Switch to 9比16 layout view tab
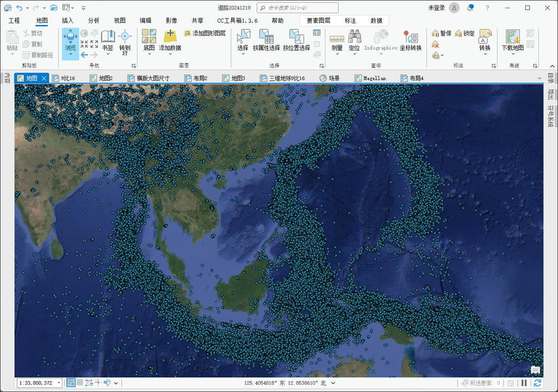Screen dimensions: 558x392 [x=64, y=79]
